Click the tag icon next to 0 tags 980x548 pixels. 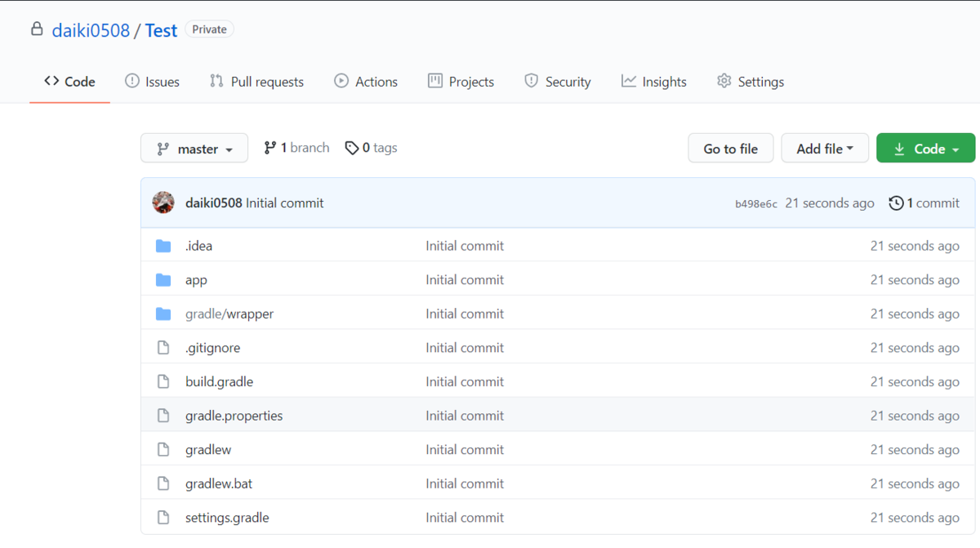[352, 148]
